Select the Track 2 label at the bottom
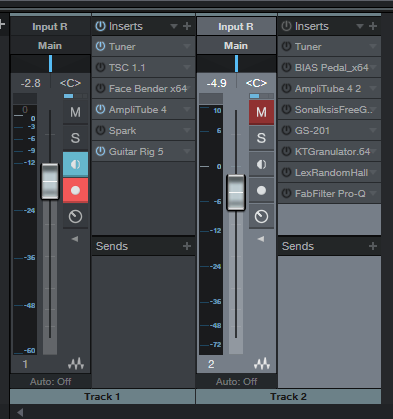The image size is (393, 419). coord(288,397)
